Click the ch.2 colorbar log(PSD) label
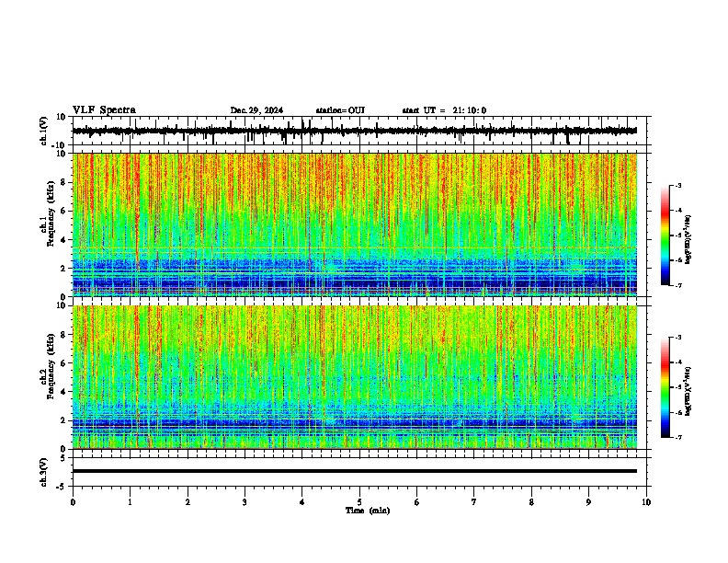728x563 pixels. (688, 391)
